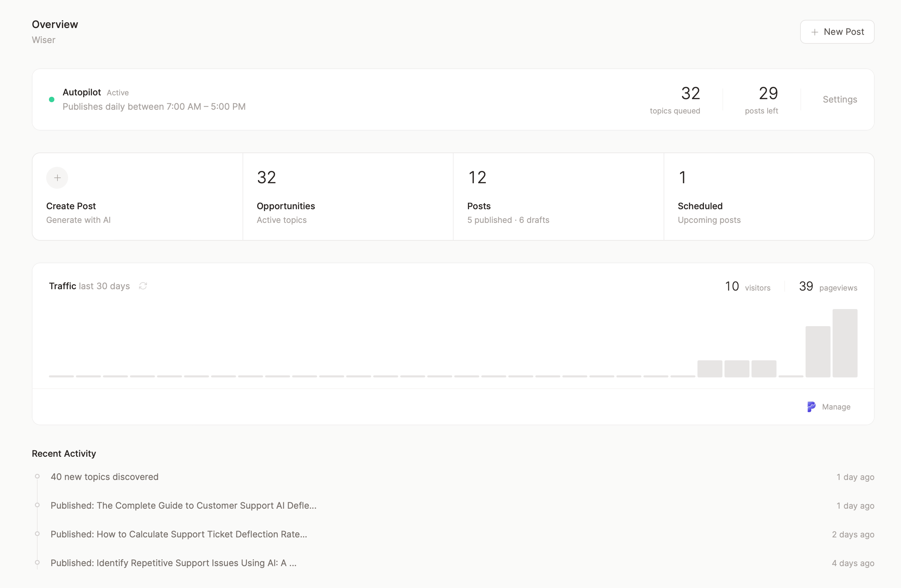Click the analytics logo beside Manage
901x588 pixels.
point(811,407)
